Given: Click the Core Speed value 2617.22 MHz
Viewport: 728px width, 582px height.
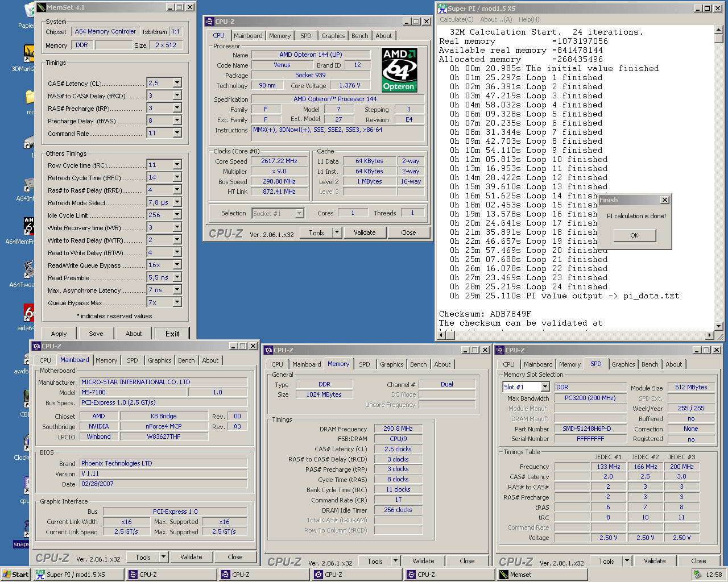Looking at the screenshot, I should [x=279, y=161].
